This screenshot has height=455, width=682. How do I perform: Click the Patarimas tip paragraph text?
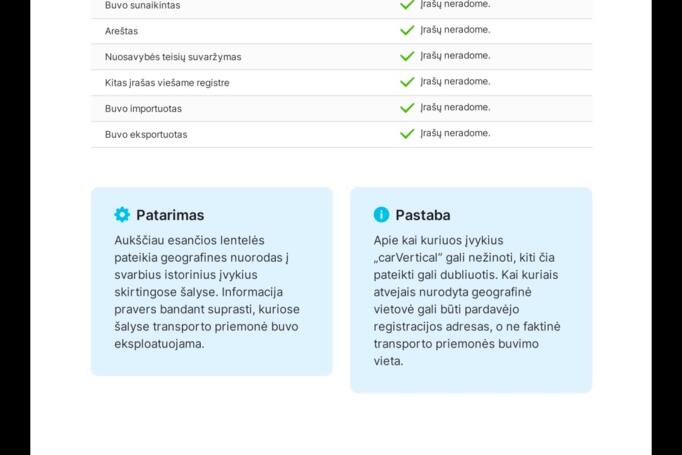pos(207,292)
